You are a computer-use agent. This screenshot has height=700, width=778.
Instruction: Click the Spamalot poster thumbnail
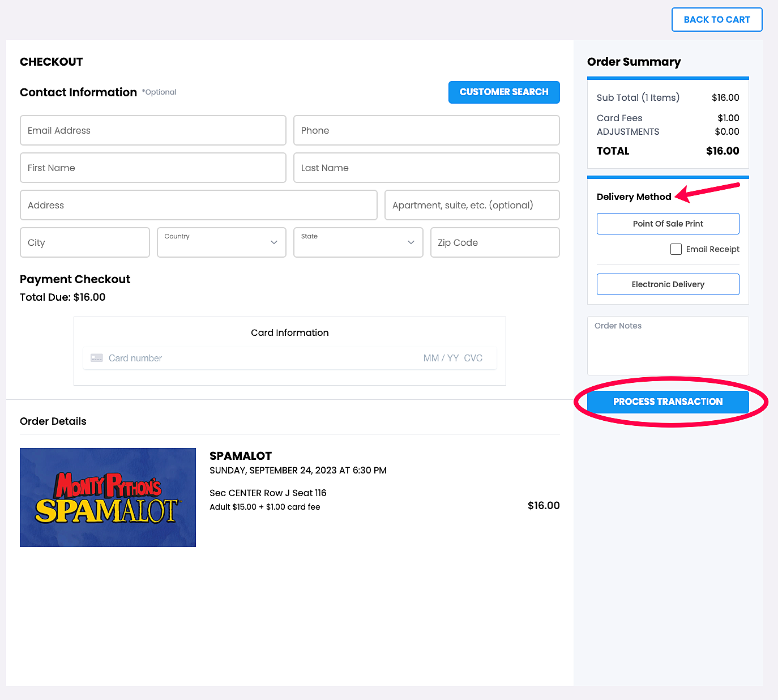pyautogui.click(x=108, y=497)
